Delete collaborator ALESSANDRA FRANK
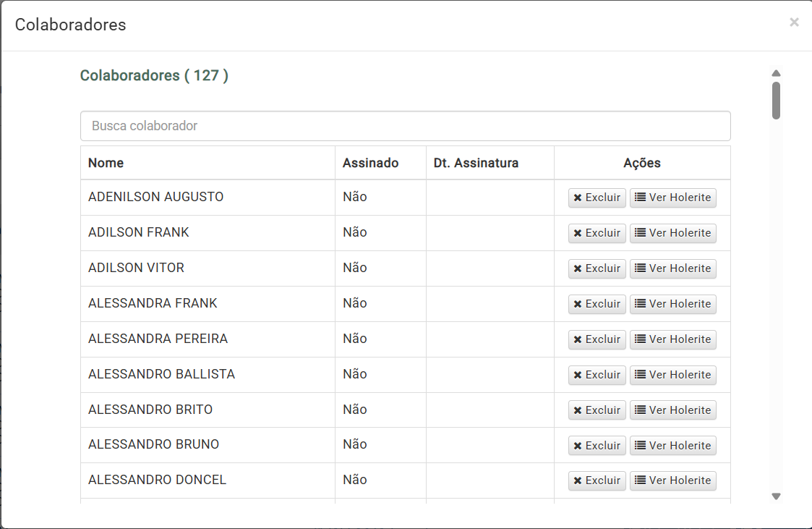Screen dimensions: 812x529 (597, 304)
